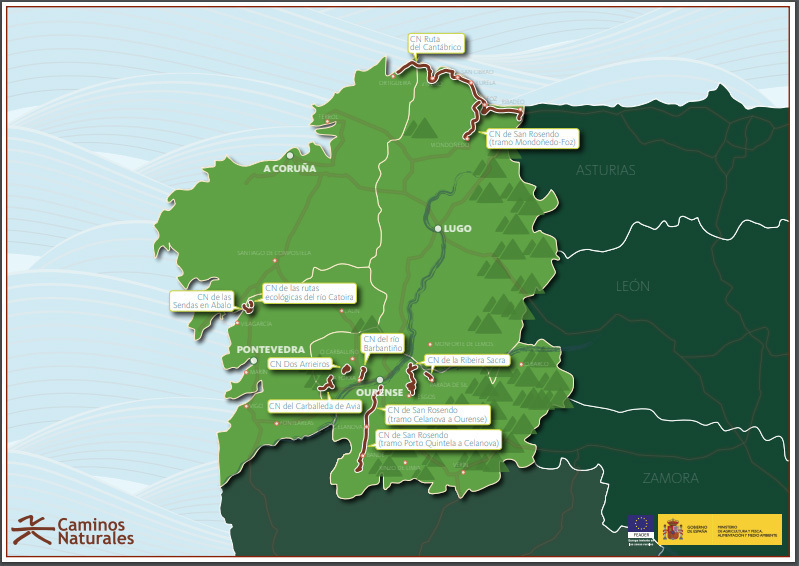
Task: Select the CN del Carballeda de Avia label
Action: click(314, 406)
